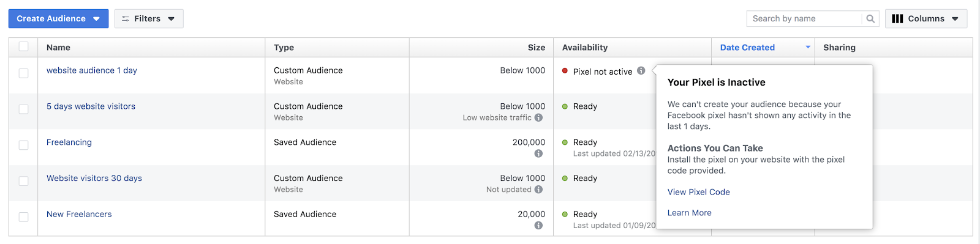Click info icon beside Low website traffic

coord(538,117)
